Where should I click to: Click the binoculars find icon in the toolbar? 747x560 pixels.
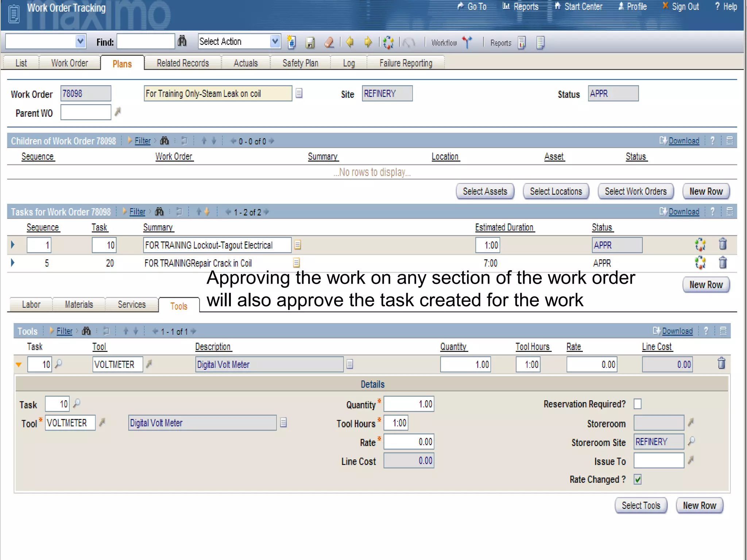click(182, 41)
